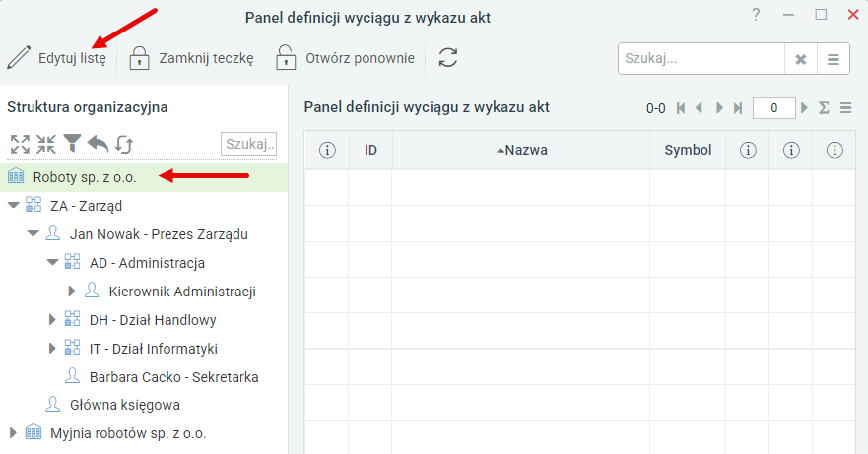Focus the structure tree Szukaj field
This screenshot has width=868, height=454.
coord(248,144)
